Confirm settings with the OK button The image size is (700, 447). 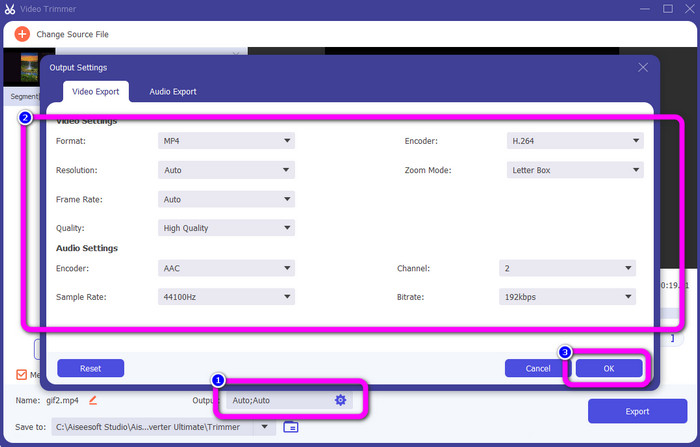609,368
